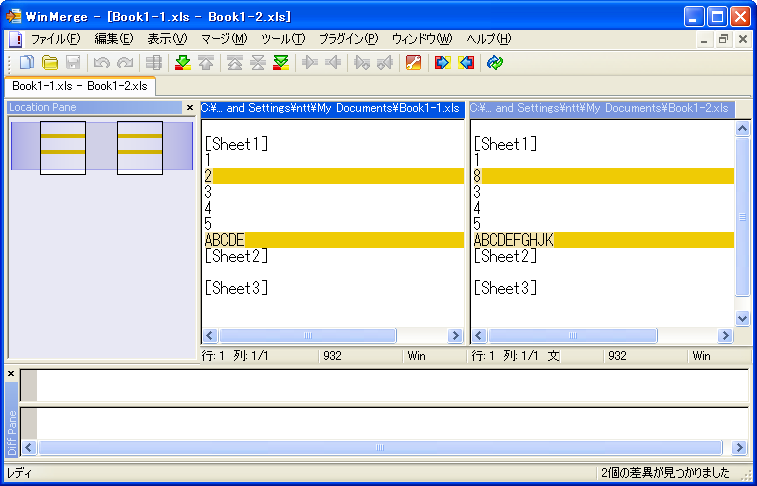This screenshot has width=757, height=486.
Task: Click left pane horizontal scrollbar left arrow
Action: (210, 336)
